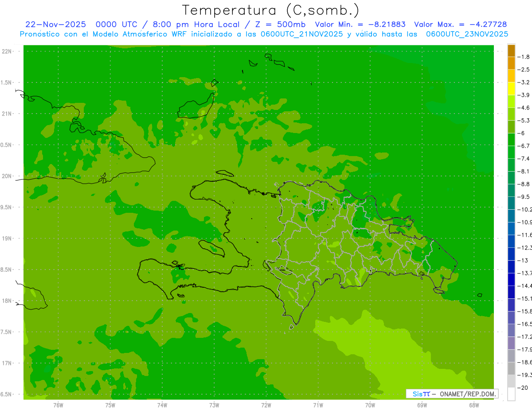This screenshot has width=532, height=411.
Task: Click the "Temperatura (C,somb.)" title
Action: point(270,10)
